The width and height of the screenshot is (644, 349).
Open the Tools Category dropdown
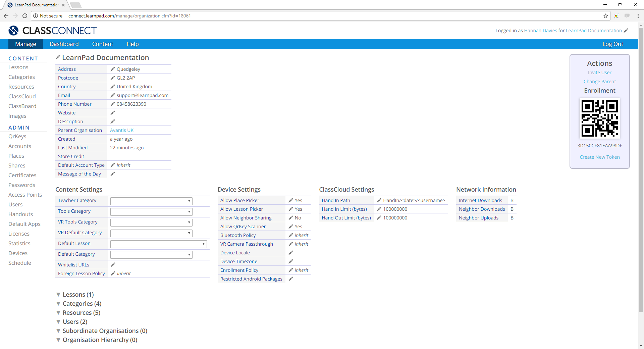tap(151, 212)
